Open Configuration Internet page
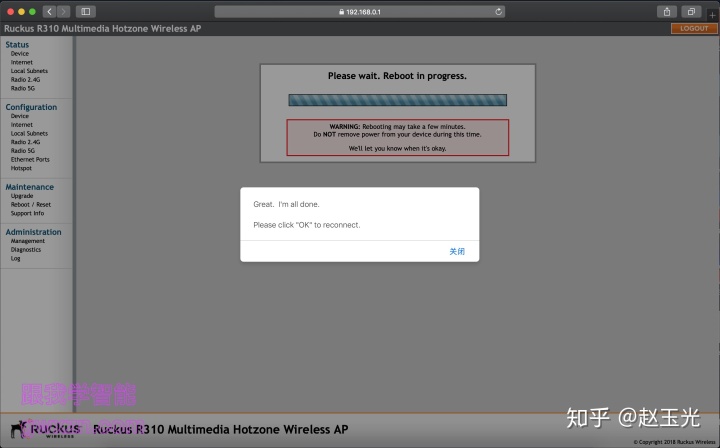720x448 pixels. tap(22, 125)
